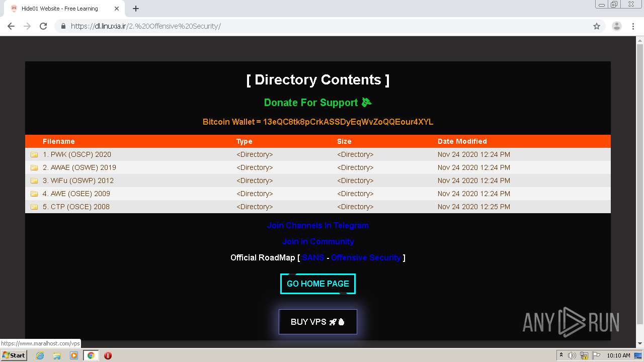Open the SANS roadmap link
This screenshot has width=644, height=362.
click(x=313, y=257)
